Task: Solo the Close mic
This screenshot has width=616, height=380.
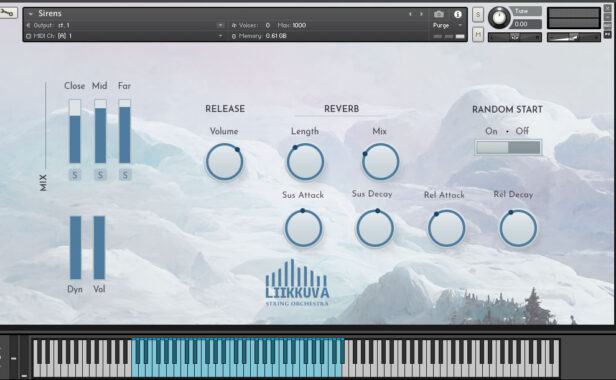Action: [75, 175]
